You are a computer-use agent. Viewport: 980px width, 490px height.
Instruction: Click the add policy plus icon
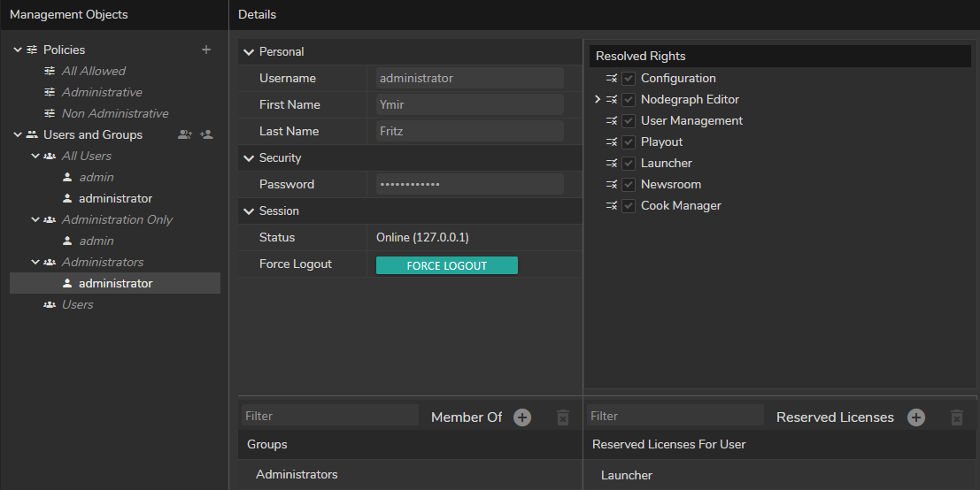[206, 50]
